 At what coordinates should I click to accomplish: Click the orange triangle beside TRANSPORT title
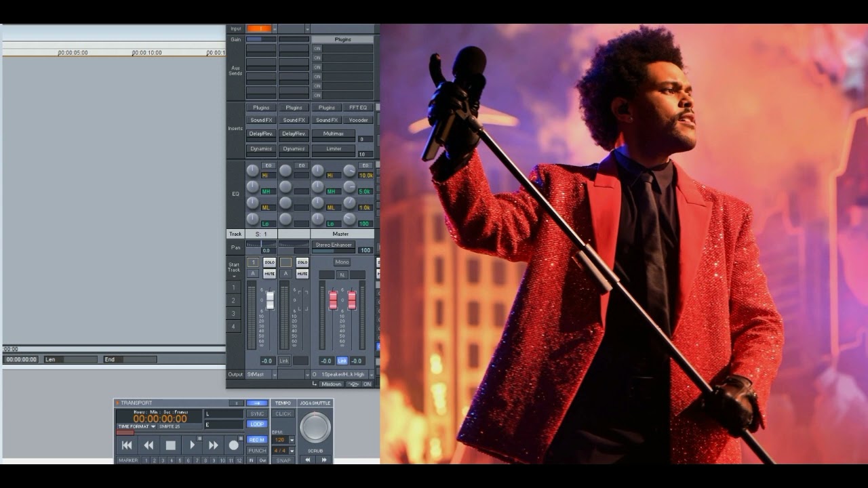[x=117, y=403]
